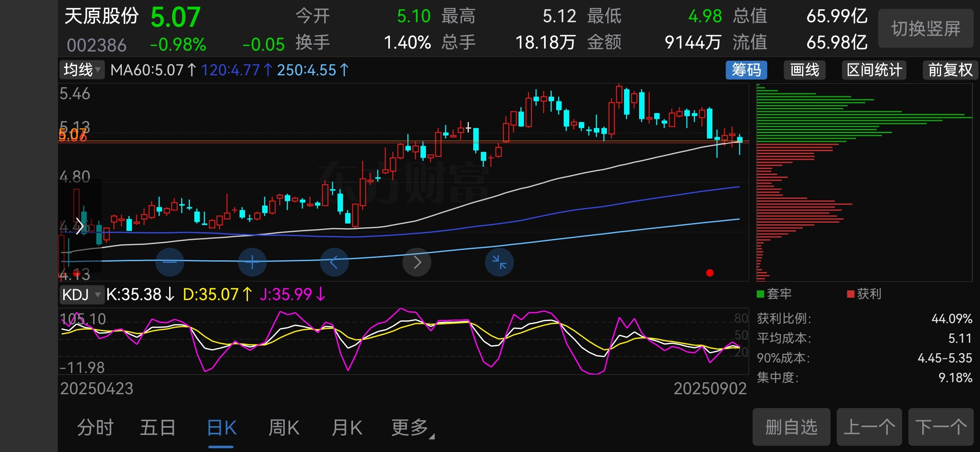Tap the stock name 天原股份

point(101,16)
